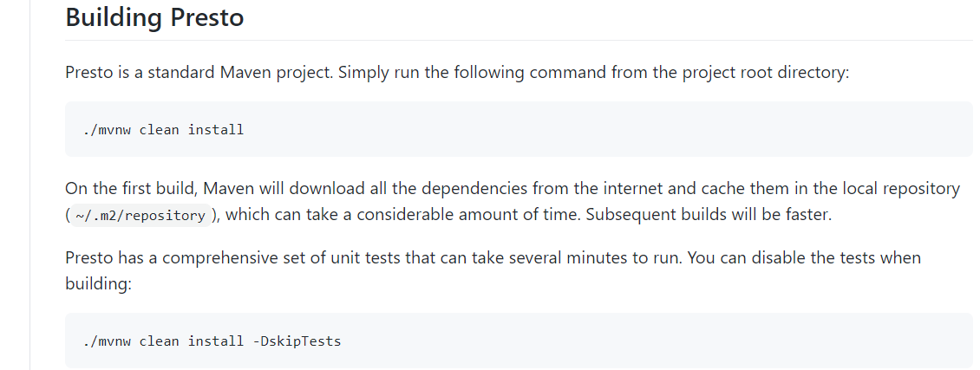The image size is (980, 370).
Task: Click the paragraph starting "Presto has a comprehensive"
Action: [x=492, y=258]
